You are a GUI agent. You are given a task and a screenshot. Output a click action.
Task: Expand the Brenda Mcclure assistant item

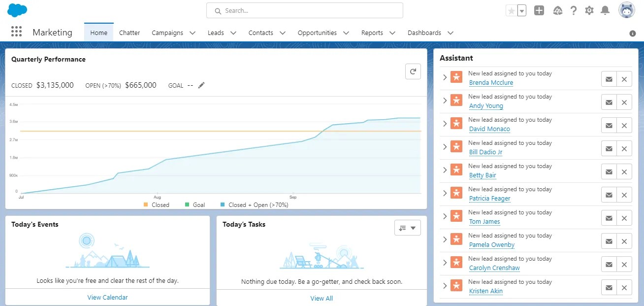(445, 77)
